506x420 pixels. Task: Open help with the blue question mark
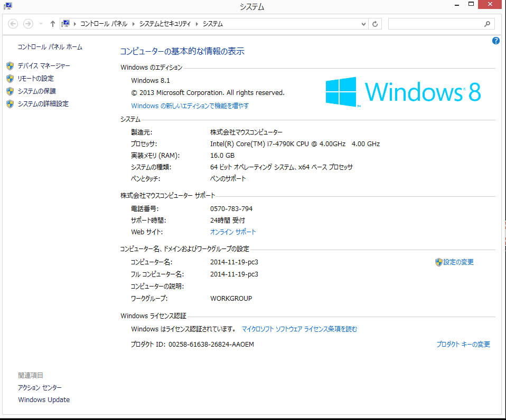495,41
